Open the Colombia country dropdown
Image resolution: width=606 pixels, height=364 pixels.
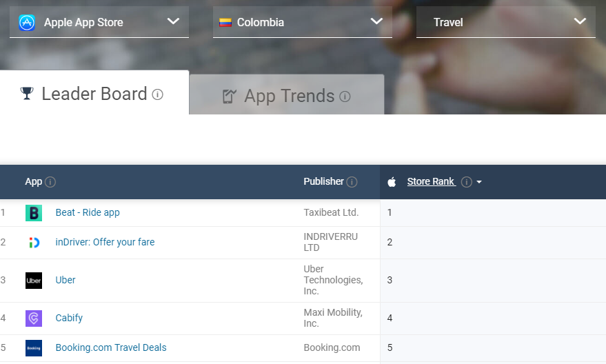[x=302, y=22]
